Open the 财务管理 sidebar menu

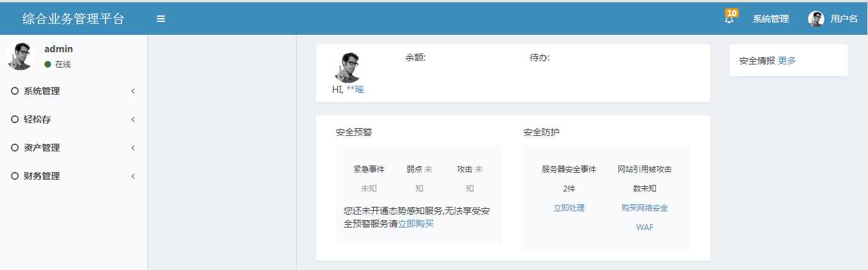73,176
